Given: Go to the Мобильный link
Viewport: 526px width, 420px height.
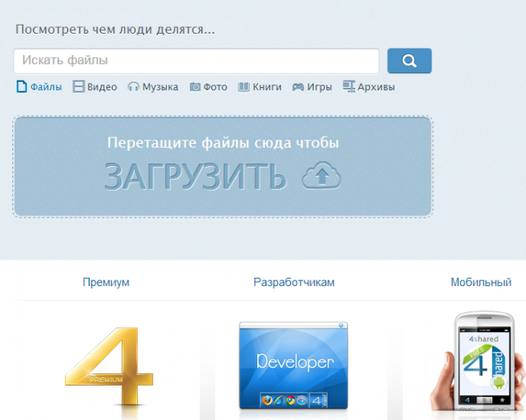Looking at the screenshot, I should click(481, 283).
